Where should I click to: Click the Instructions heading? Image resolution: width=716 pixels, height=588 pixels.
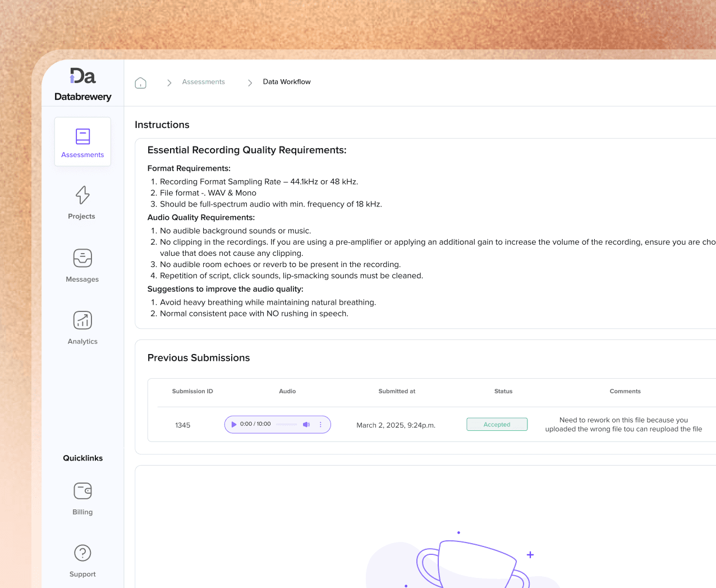pyautogui.click(x=162, y=125)
